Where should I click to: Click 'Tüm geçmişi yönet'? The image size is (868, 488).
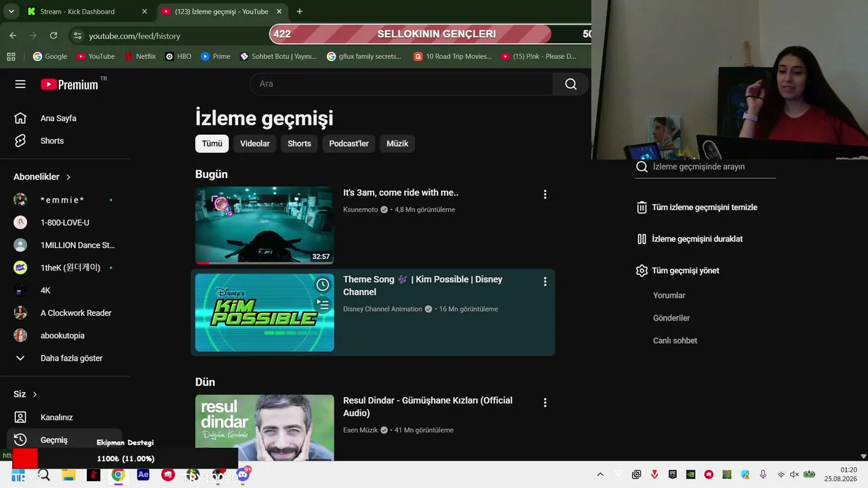pos(678,270)
